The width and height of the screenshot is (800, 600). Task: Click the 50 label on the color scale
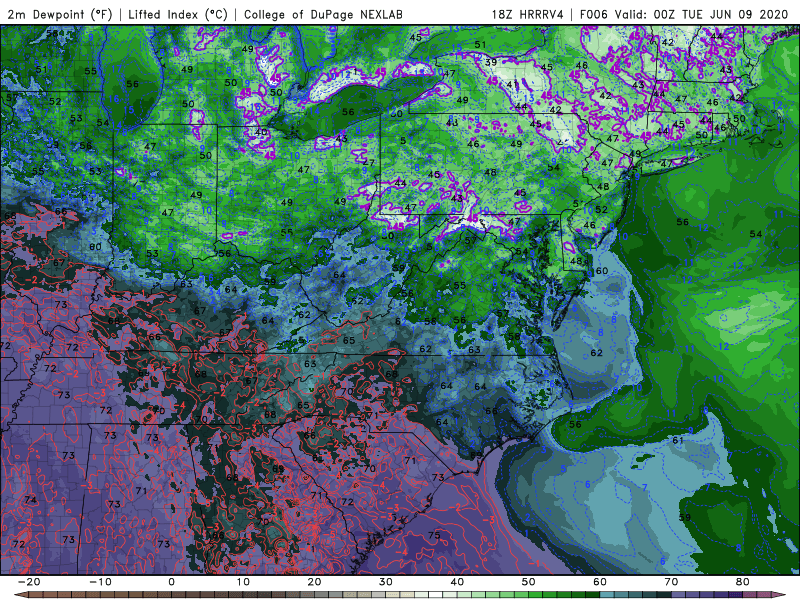point(529,582)
